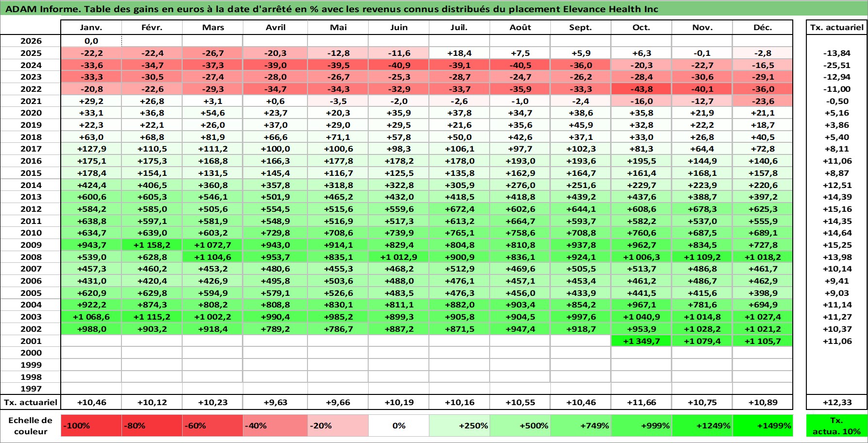Select the Juin column header
The width and height of the screenshot is (868, 443).
point(399,28)
